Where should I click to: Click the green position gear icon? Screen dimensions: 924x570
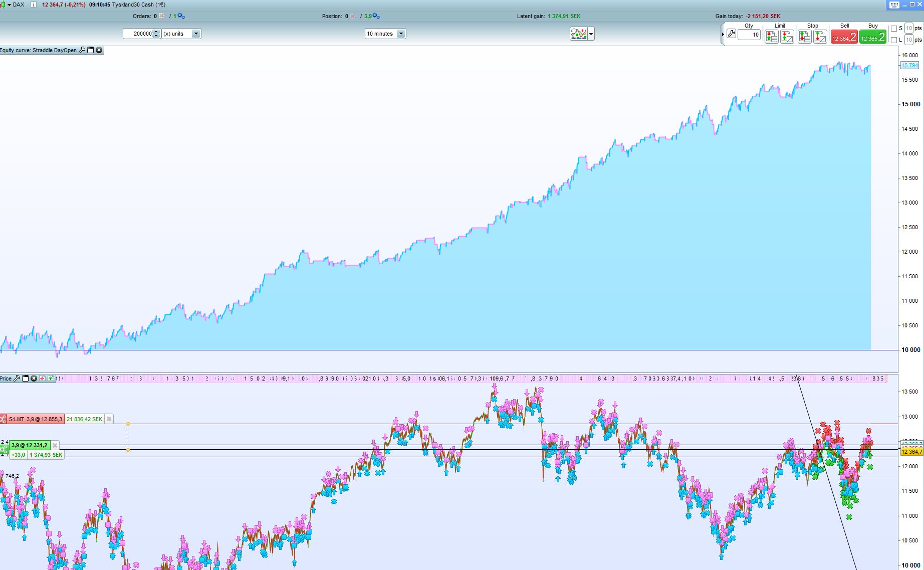(x=4, y=450)
